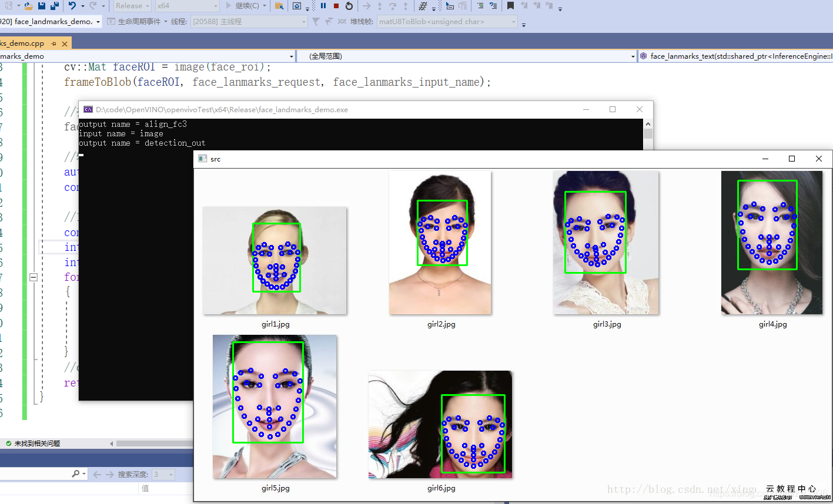Step out of current function
The height and width of the screenshot is (504, 833).
[406, 6]
